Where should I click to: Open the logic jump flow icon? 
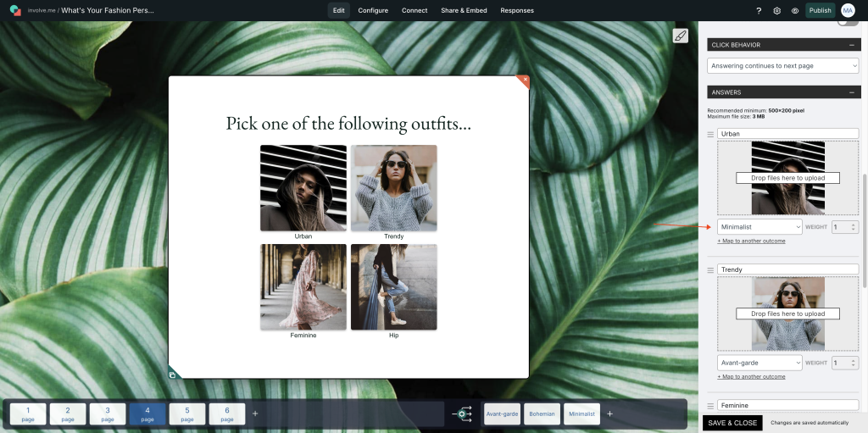[462, 414]
